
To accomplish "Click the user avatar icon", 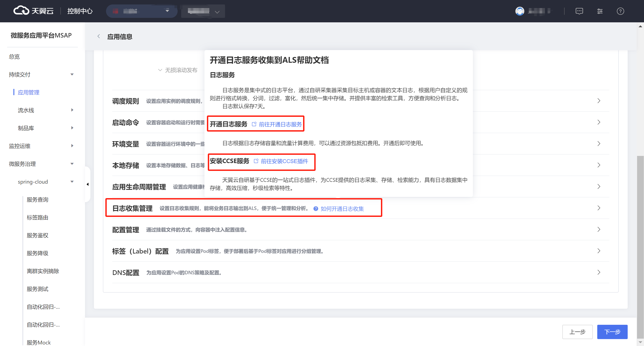I will (x=519, y=11).
